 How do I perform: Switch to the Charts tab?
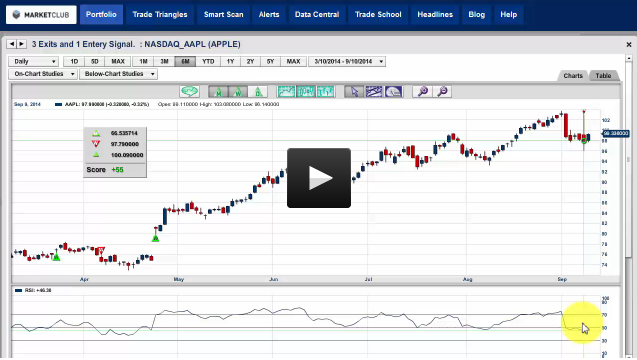click(x=573, y=76)
